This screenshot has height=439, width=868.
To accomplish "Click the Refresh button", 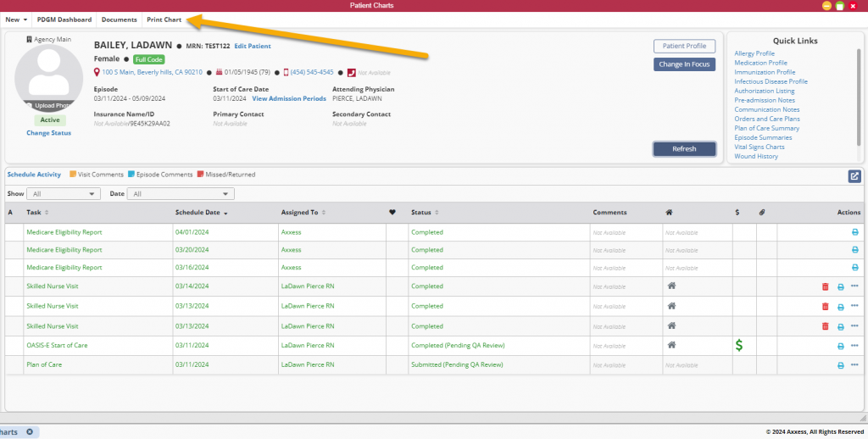I will coord(684,149).
